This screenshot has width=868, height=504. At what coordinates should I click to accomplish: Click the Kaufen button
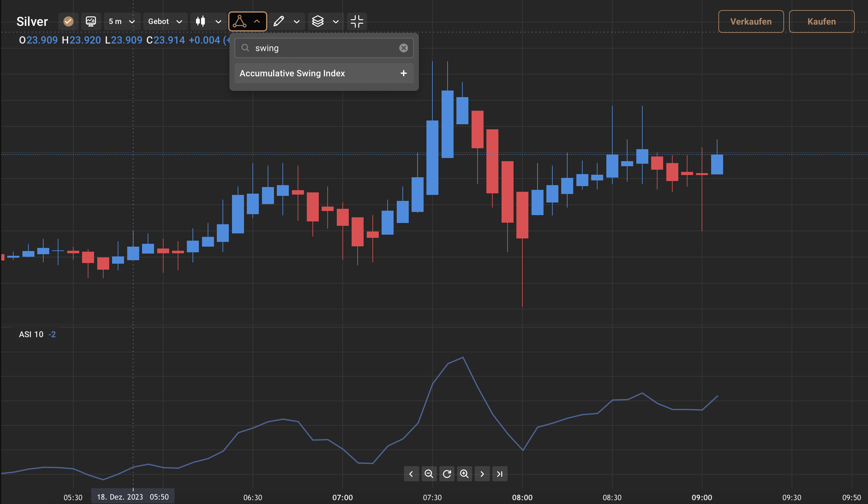(x=822, y=21)
